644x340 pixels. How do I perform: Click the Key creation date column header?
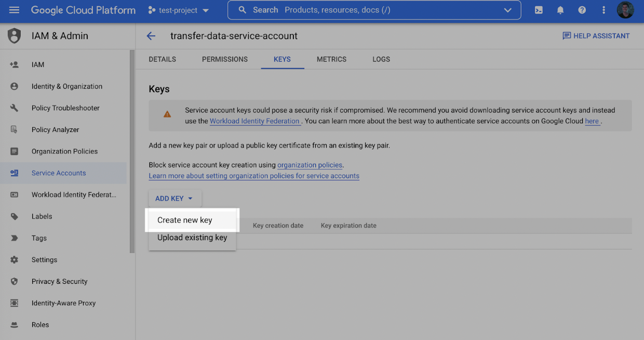pos(278,226)
